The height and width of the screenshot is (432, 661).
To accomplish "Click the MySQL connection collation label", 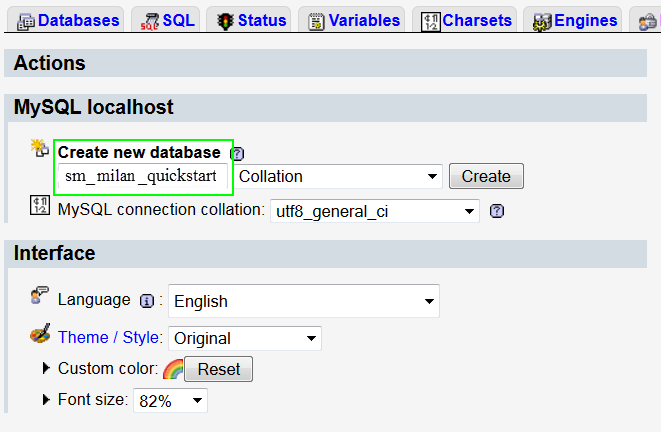I will point(161,209).
